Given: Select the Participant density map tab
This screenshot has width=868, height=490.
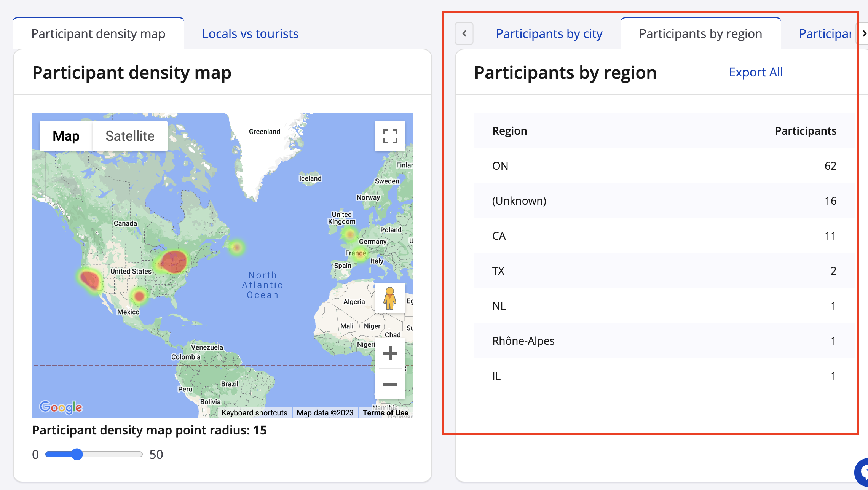Looking at the screenshot, I should 98,34.
